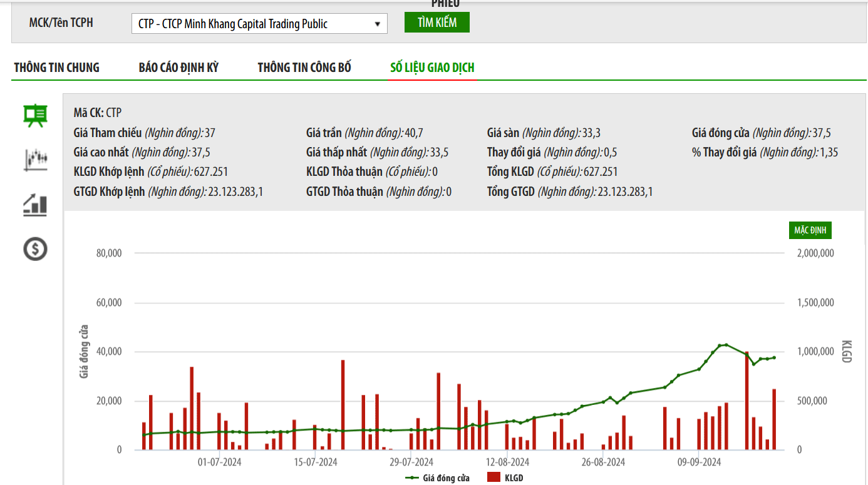Select the SỐ LIỆU GIAO DỊCH tab
The height and width of the screenshot is (485, 868).
[432, 68]
